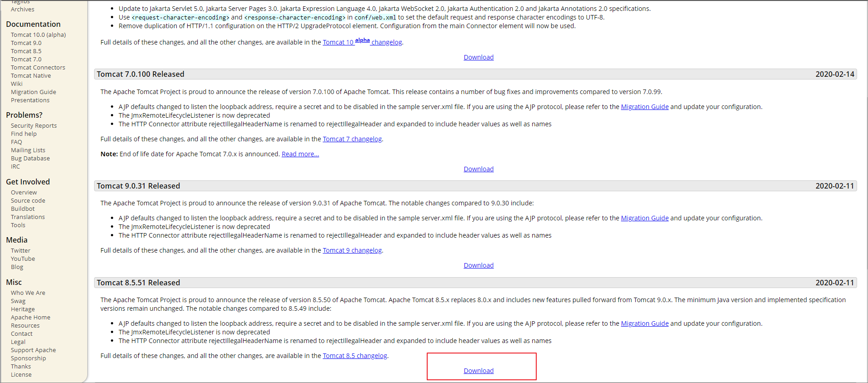The image size is (868, 383).
Task: Open Source code link
Action: [x=28, y=200]
